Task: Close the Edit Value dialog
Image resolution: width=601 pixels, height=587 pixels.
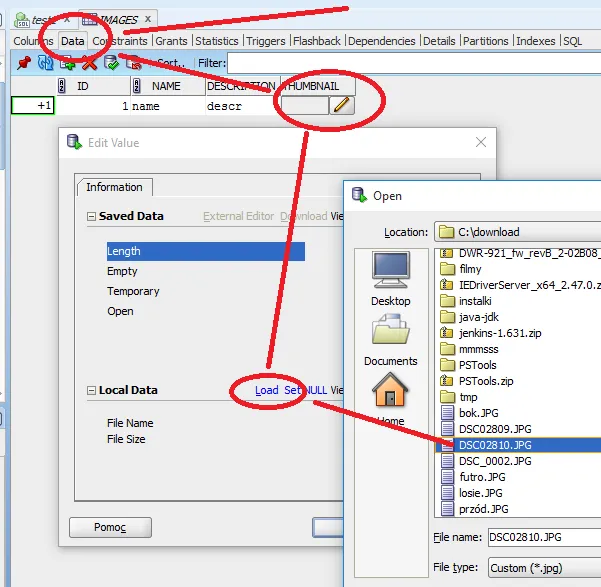Action: click(481, 142)
